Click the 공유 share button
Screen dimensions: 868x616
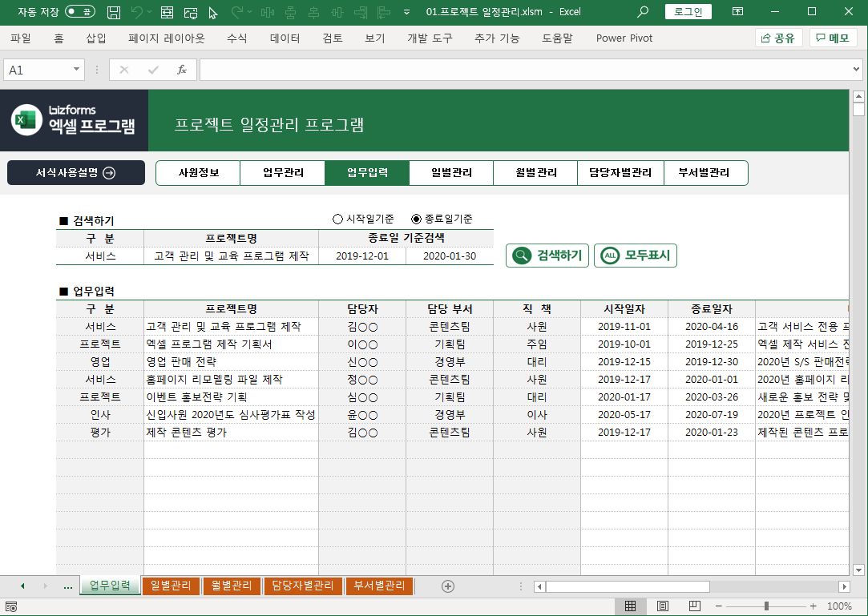pyautogui.click(x=778, y=38)
